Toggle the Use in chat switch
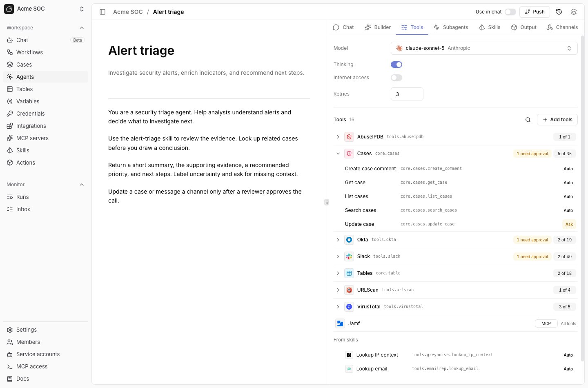 510,12
